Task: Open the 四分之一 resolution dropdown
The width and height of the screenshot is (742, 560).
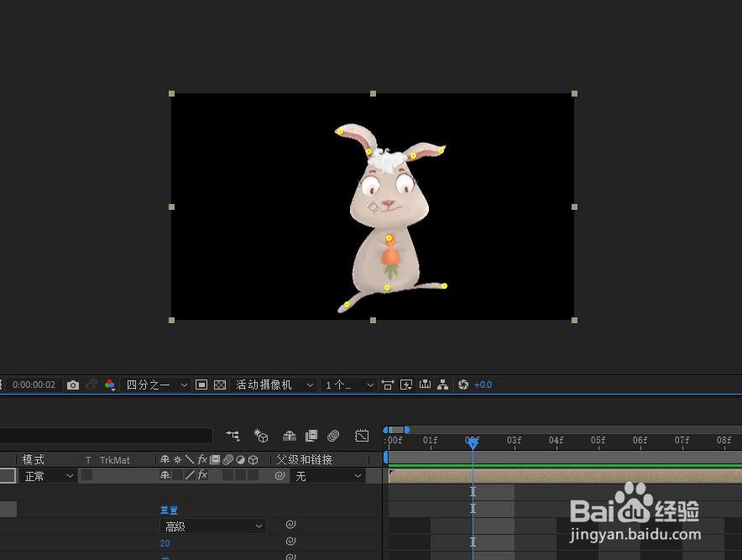Action: (x=156, y=385)
